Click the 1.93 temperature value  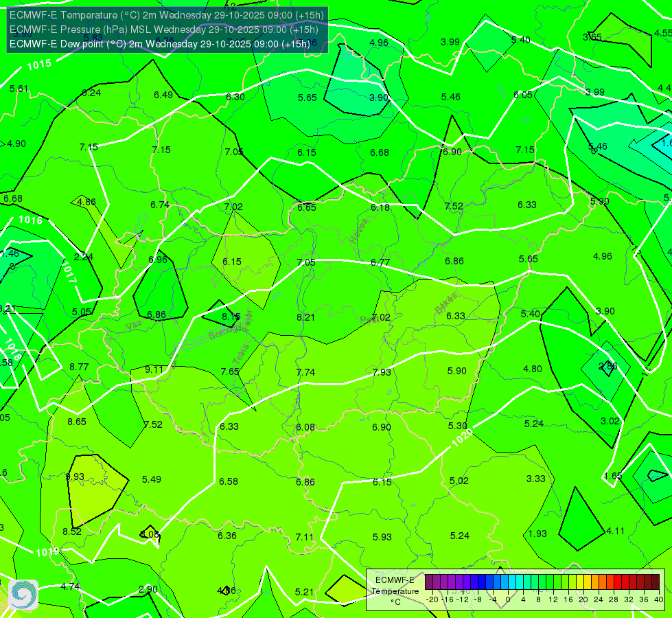(x=537, y=533)
